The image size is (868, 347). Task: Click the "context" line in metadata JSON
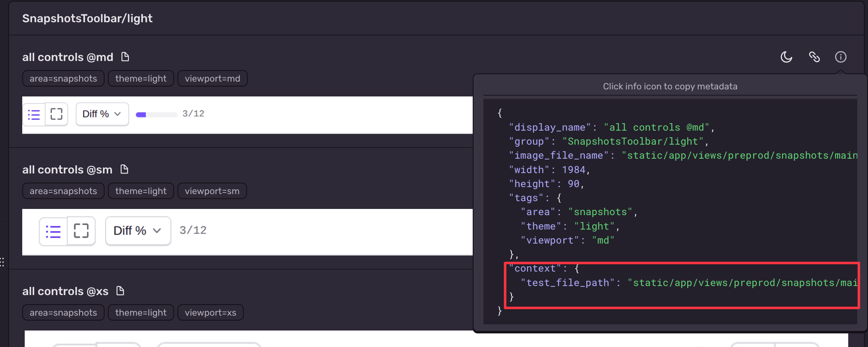tap(544, 268)
